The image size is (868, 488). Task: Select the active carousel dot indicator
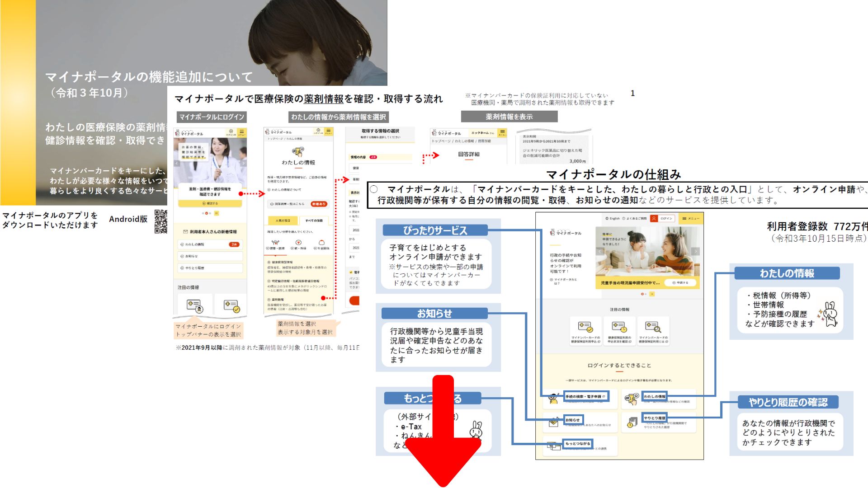point(642,294)
